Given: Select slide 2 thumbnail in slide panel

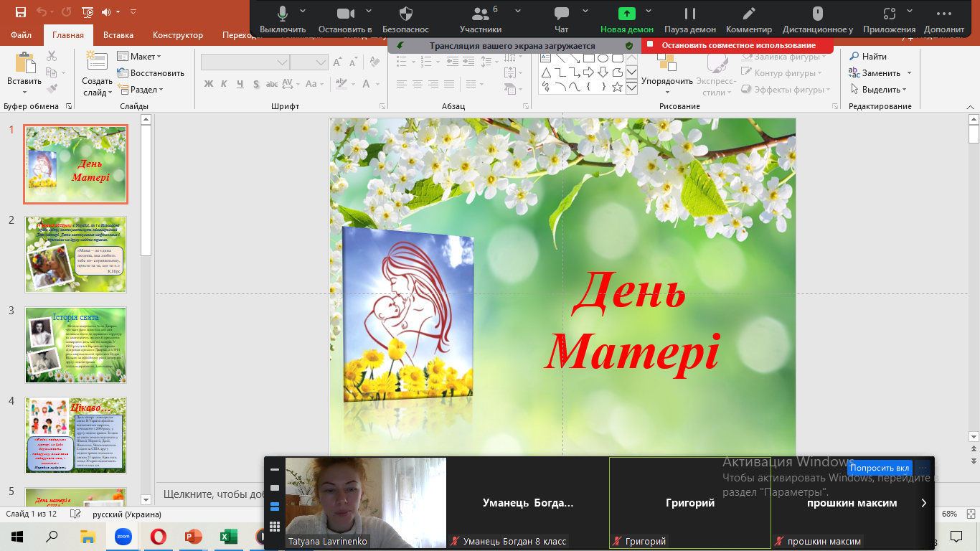Looking at the screenshot, I should 75,255.
